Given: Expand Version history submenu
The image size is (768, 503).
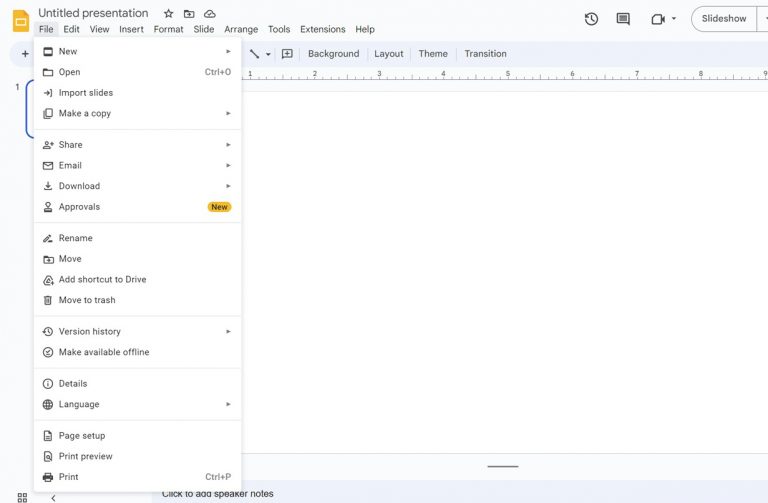Looking at the screenshot, I should point(138,332).
